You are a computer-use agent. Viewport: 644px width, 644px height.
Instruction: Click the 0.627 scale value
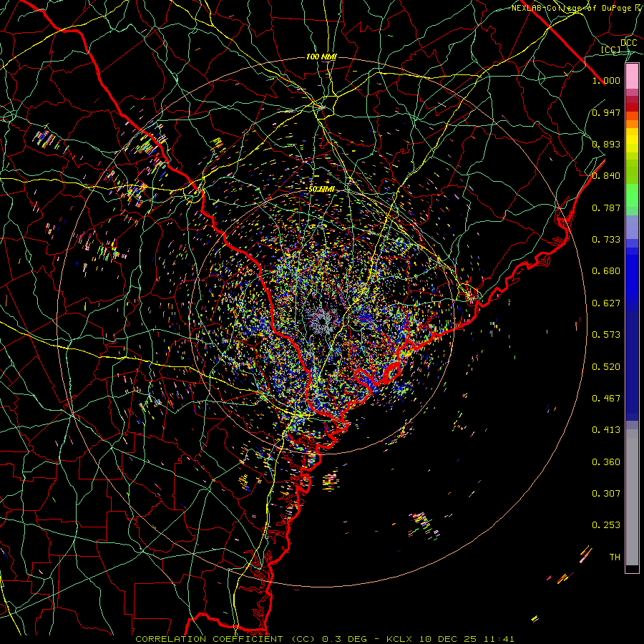[606, 303]
